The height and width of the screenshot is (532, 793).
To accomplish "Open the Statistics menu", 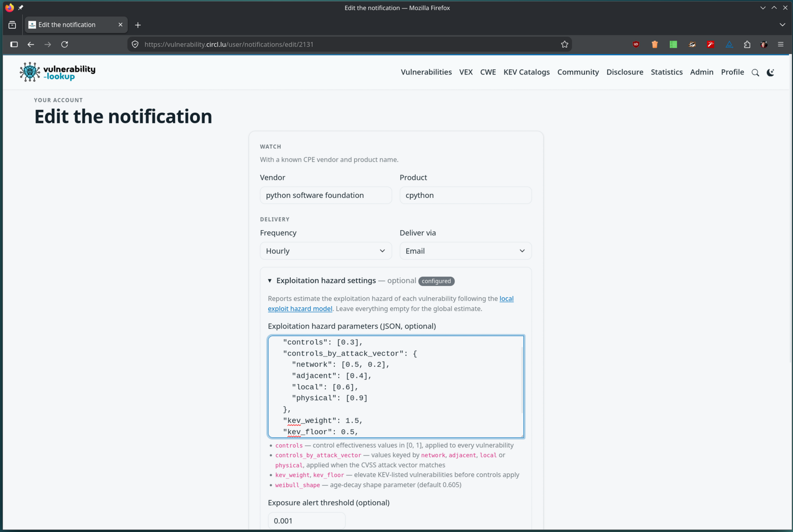I will 666,72.
